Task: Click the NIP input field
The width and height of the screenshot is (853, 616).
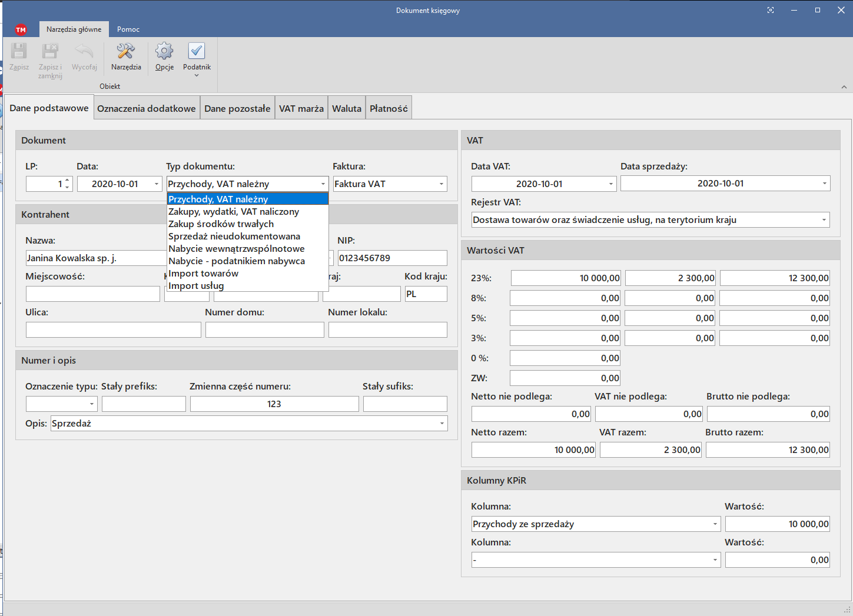Action: click(392, 258)
